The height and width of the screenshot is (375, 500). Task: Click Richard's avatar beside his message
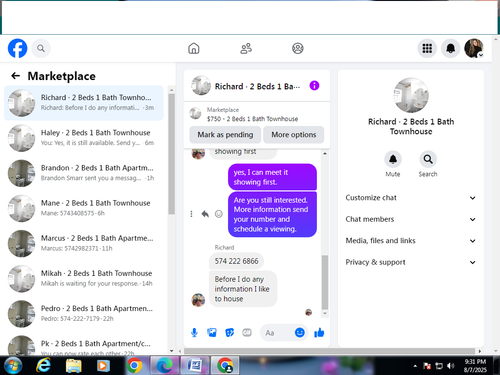(x=198, y=300)
